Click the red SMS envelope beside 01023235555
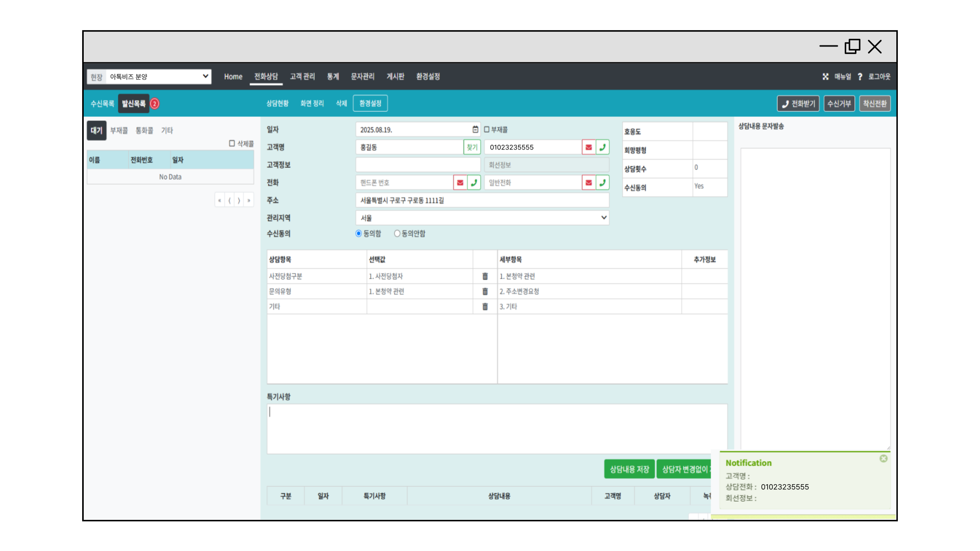 [589, 147]
